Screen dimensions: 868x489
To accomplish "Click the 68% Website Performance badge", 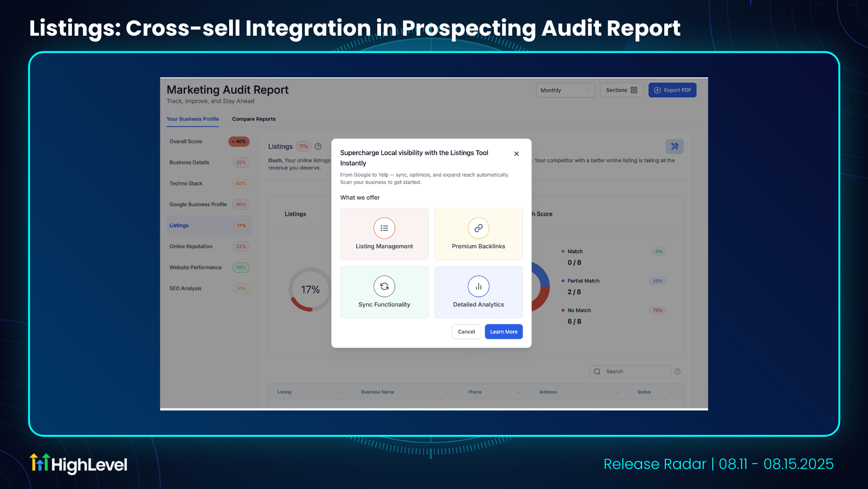I will coord(241,267).
